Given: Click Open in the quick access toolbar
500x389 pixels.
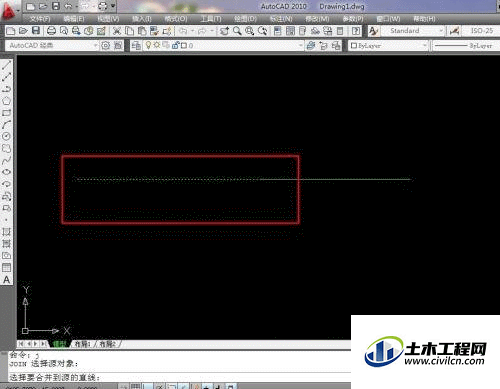Looking at the screenshot, I should pos(43,6).
